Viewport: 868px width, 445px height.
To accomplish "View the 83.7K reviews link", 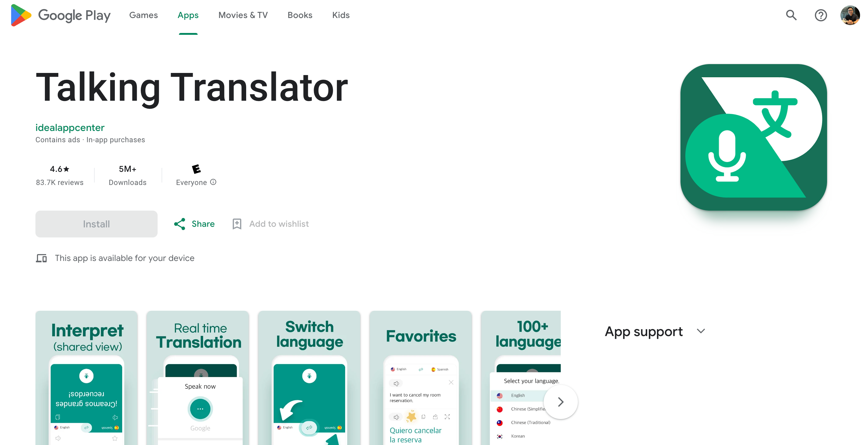I will click(59, 182).
